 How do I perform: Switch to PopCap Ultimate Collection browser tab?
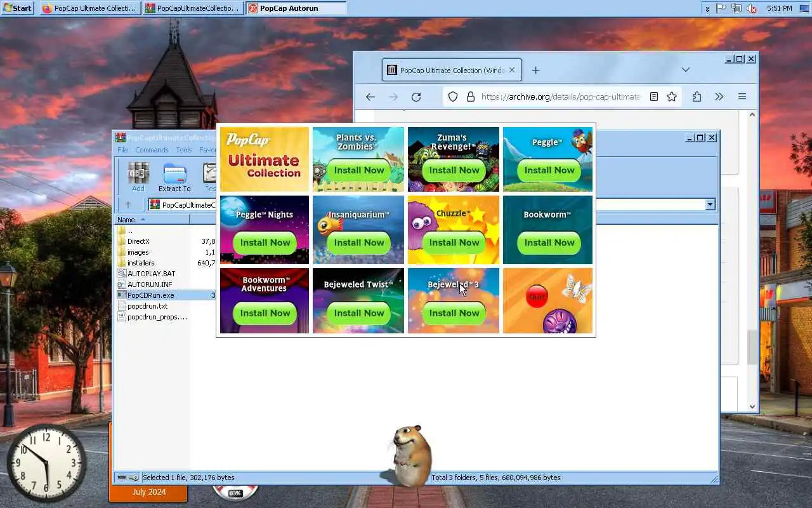coord(452,70)
